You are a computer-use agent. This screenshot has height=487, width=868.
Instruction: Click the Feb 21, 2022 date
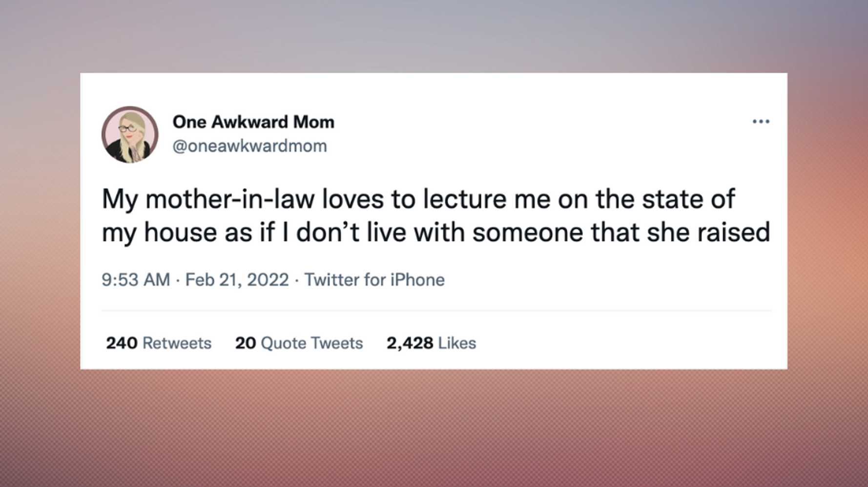click(237, 280)
